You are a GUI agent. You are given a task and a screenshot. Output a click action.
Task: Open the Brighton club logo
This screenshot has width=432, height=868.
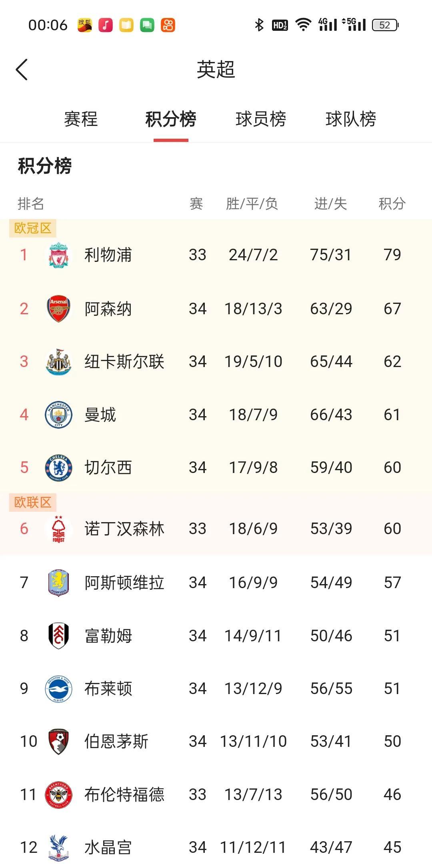[x=59, y=688]
